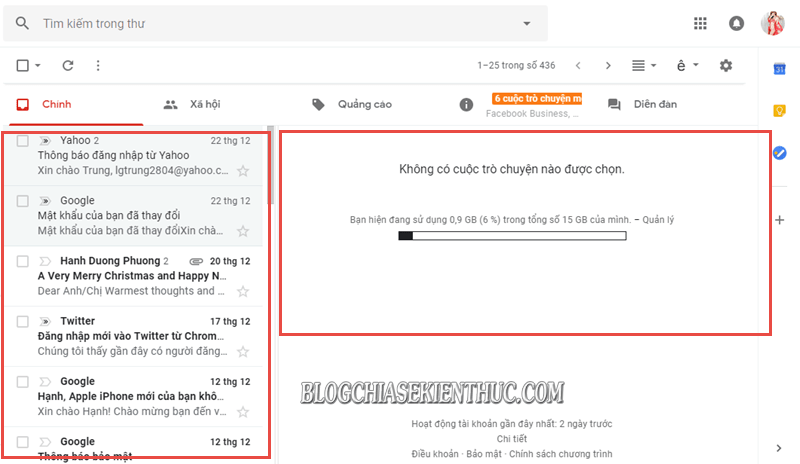Open the search options dropdown arrow

(527, 23)
